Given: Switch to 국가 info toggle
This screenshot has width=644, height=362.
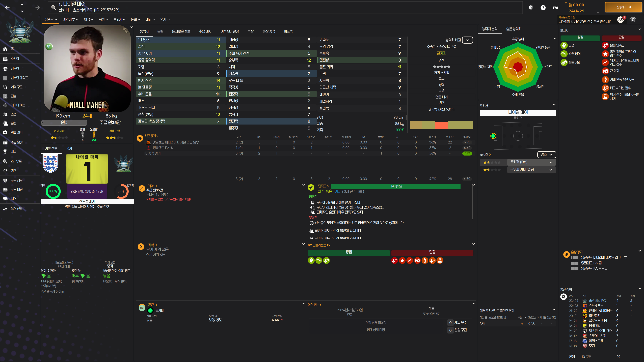Looking at the screenshot, I should click(x=69, y=148).
